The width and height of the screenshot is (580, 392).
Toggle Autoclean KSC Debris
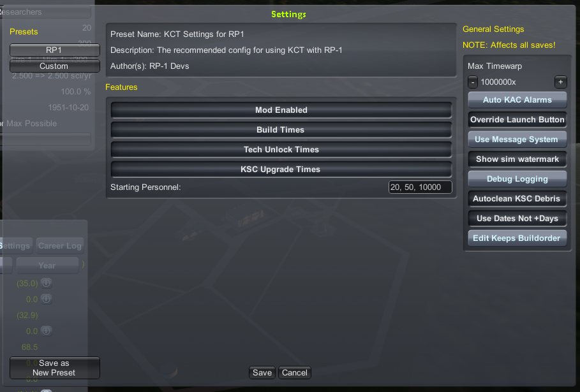(x=517, y=199)
